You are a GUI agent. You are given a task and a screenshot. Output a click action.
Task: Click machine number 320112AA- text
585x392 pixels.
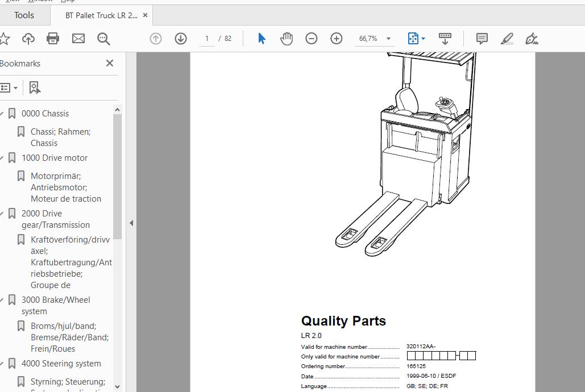tap(421, 347)
